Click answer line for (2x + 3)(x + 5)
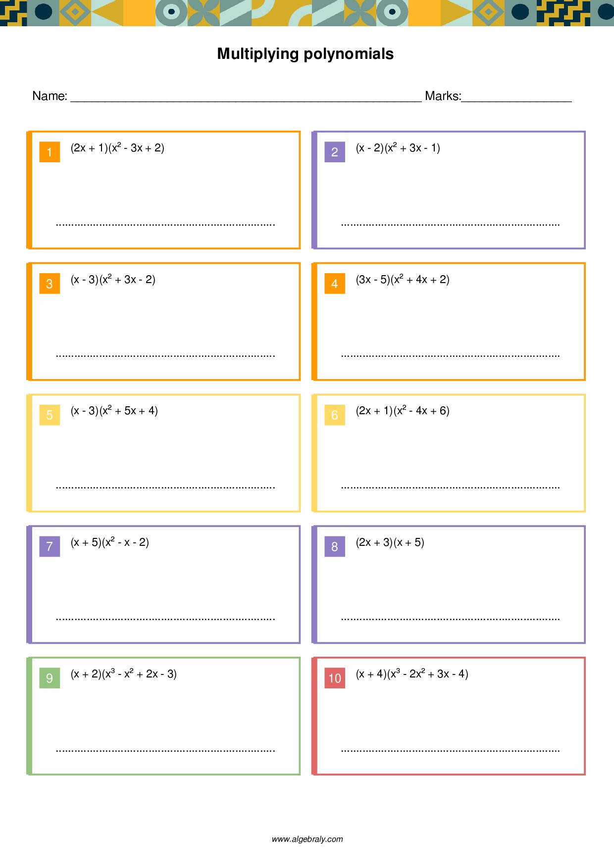614x868 pixels. click(x=451, y=618)
